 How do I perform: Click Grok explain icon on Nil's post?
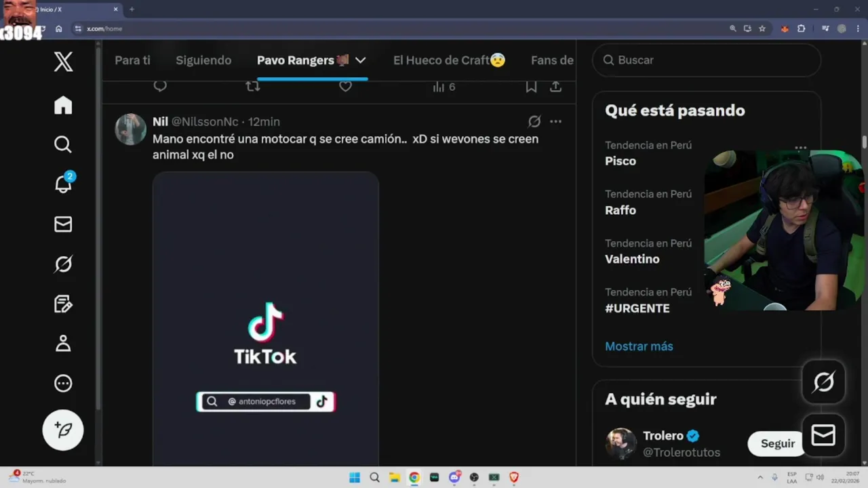tap(534, 121)
